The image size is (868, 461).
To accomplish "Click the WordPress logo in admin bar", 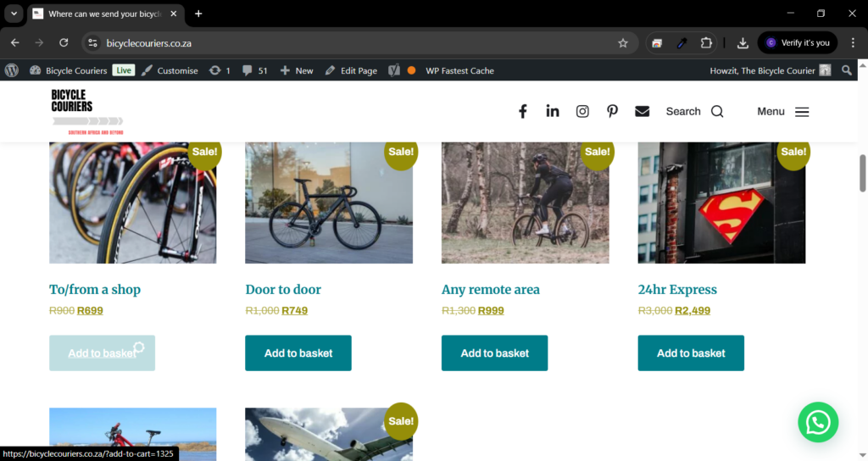I will click(x=12, y=70).
